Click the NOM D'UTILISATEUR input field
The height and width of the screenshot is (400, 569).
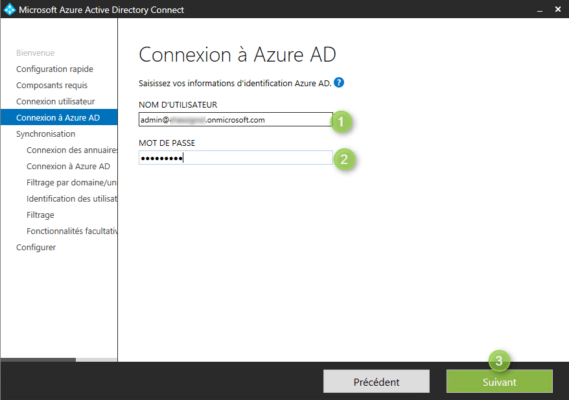pos(235,120)
